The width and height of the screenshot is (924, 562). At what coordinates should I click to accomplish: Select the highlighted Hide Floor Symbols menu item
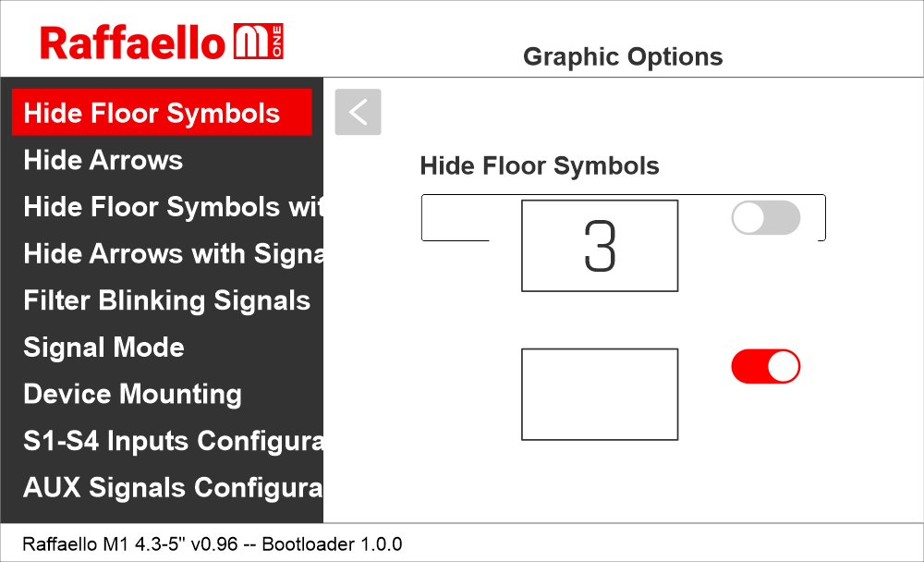162,113
